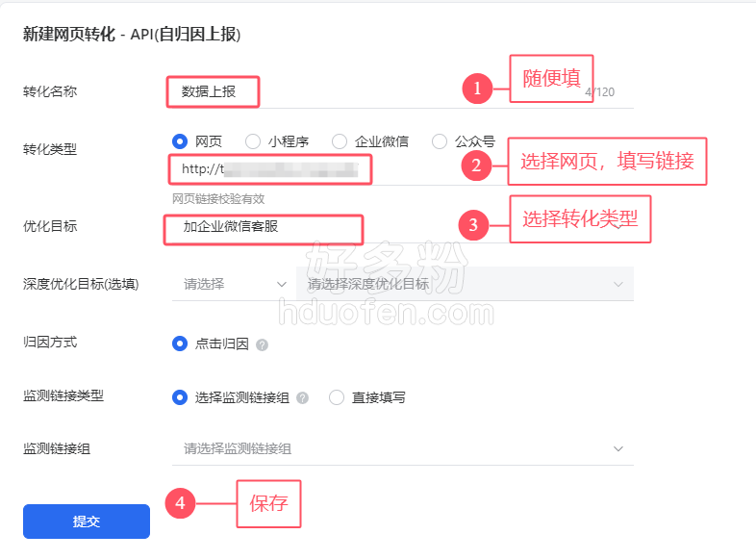
Task: Choose the 小程序 radio option
Action: click(x=253, y=141)
